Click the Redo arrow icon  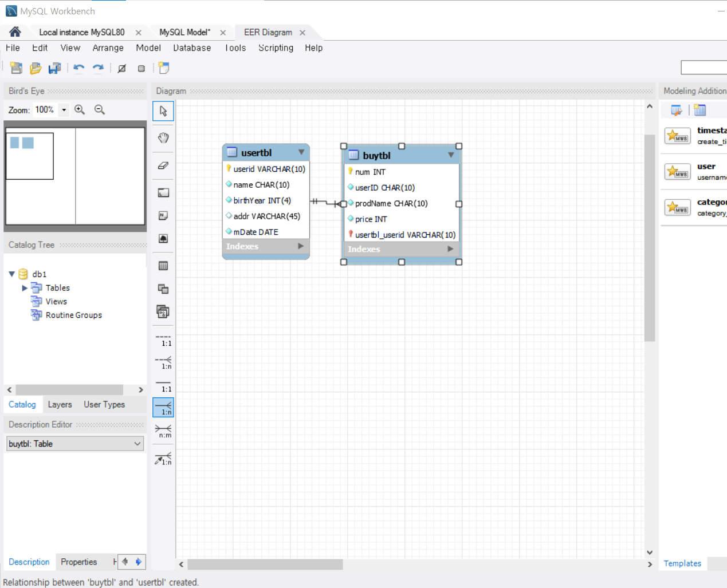point(99,68)
